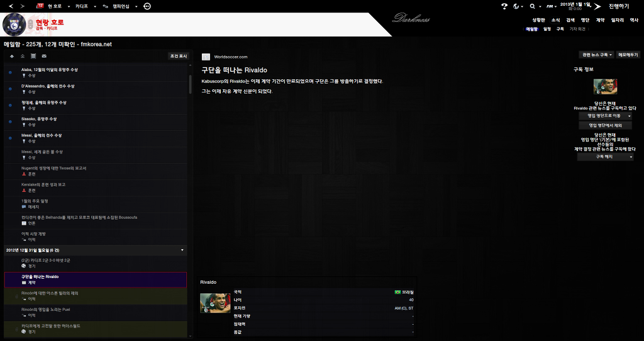This screenshot has width=644, height=341.
Task: Open the search magnifier icon
Action: tap(533, 6)
